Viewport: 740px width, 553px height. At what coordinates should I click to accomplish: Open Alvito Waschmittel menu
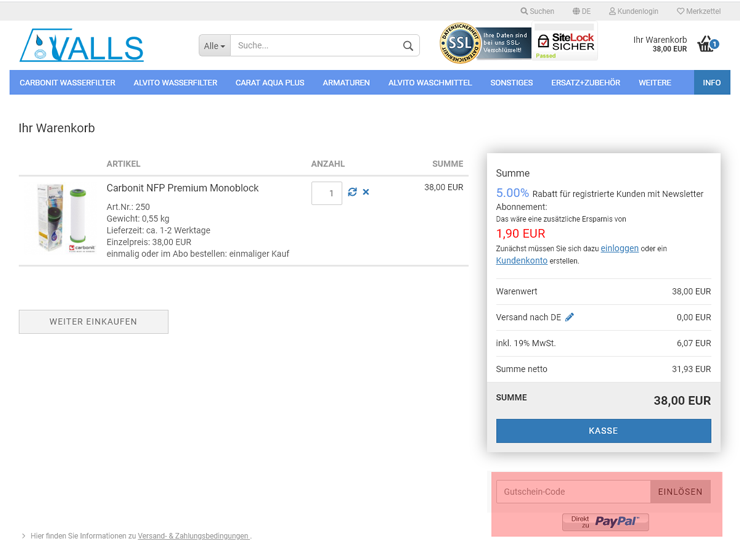430,83
